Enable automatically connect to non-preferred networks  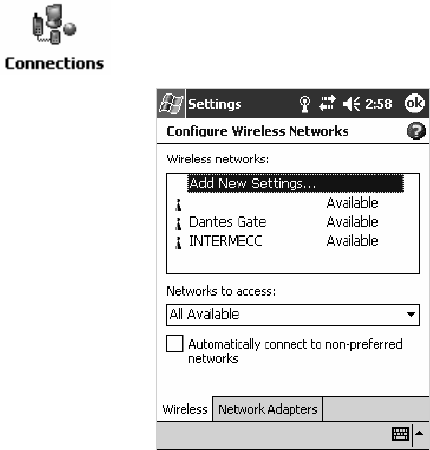(x=175, y=343)
